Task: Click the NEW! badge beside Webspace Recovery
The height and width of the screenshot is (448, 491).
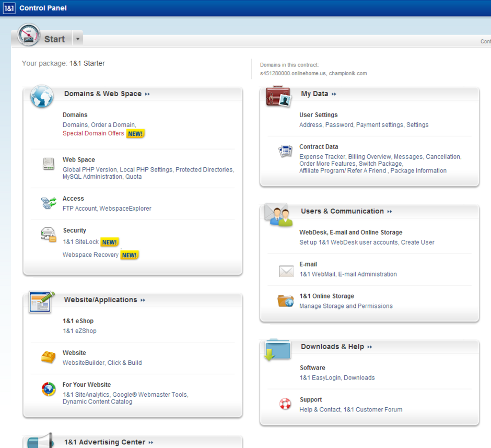Action: tap(130, 255)
